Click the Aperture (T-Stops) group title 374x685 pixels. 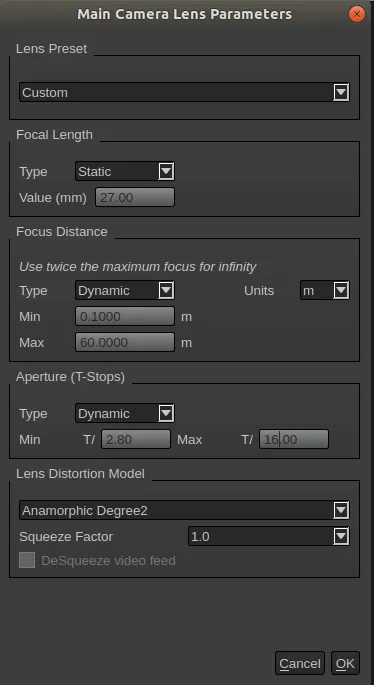point(70,377)
